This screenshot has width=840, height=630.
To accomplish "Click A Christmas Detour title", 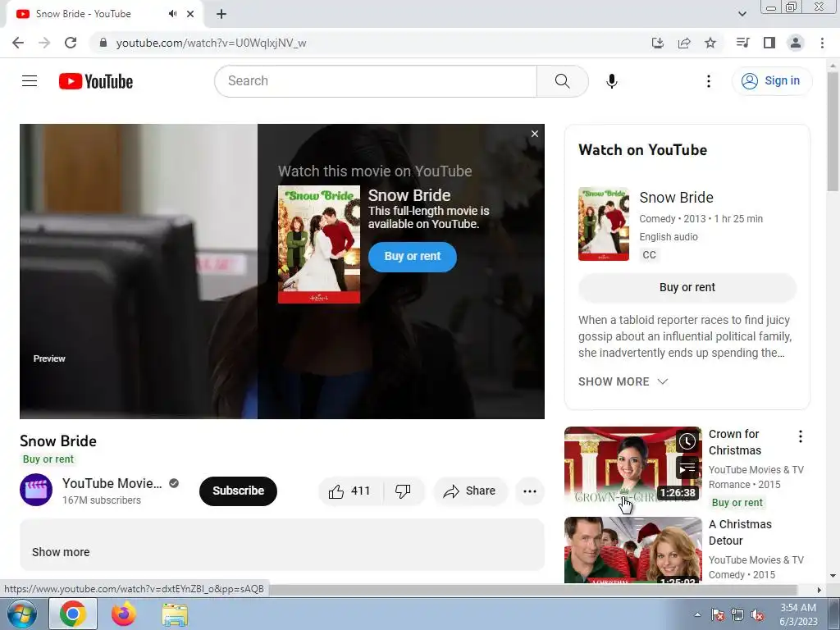I will [x=741, y=532].
